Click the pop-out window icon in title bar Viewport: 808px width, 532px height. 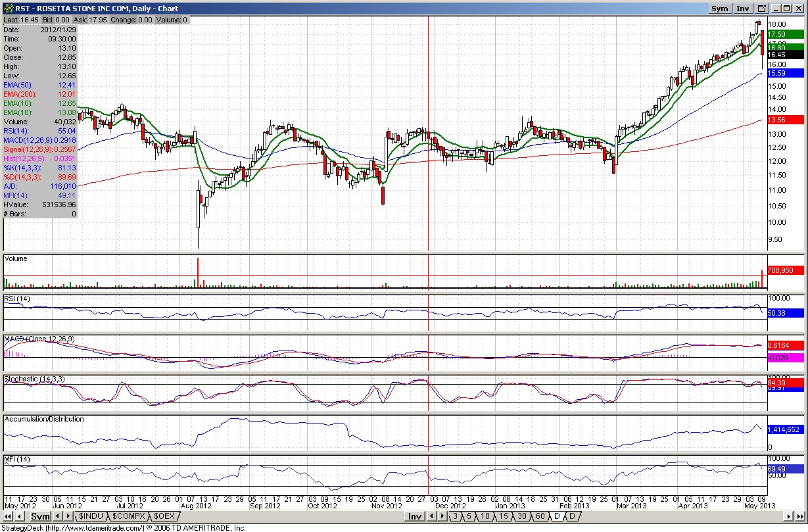tap(762, 9)
